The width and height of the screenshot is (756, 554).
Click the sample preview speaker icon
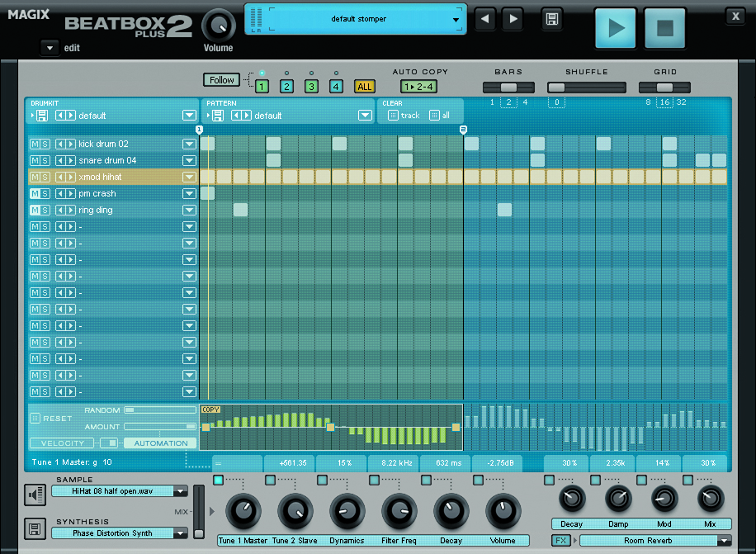pyautogui.click(x=35, y=495)
